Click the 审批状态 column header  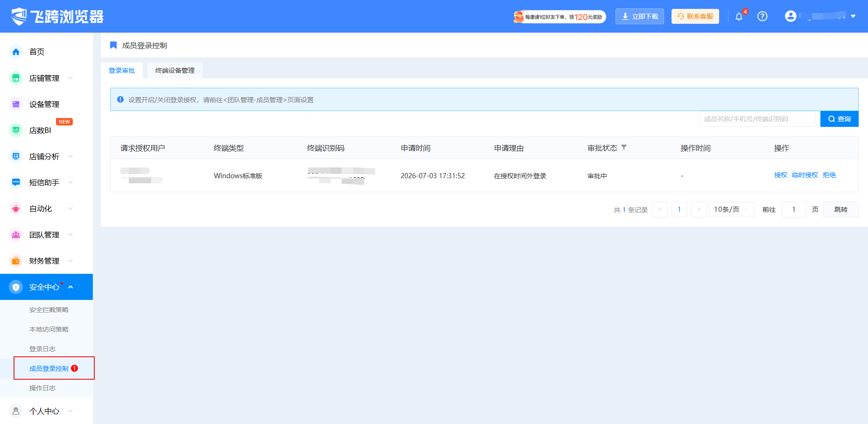[602, 148]
